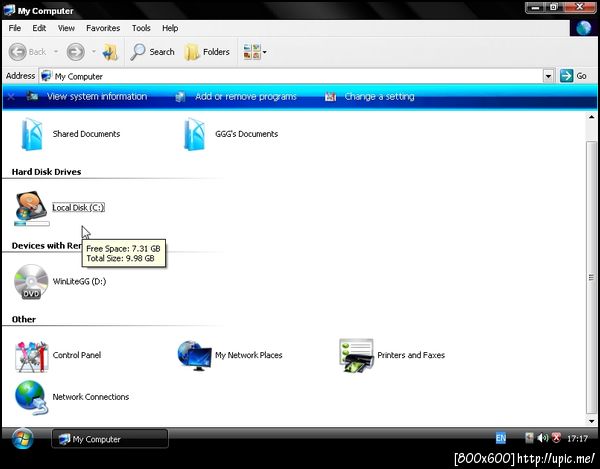Click the Shared Documents label text
Screen dimensions: 600x469
click(x=86, y=134)
